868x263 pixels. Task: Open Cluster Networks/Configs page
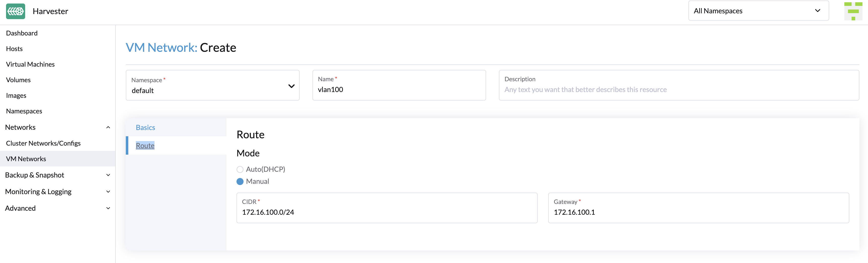[43, 143]
